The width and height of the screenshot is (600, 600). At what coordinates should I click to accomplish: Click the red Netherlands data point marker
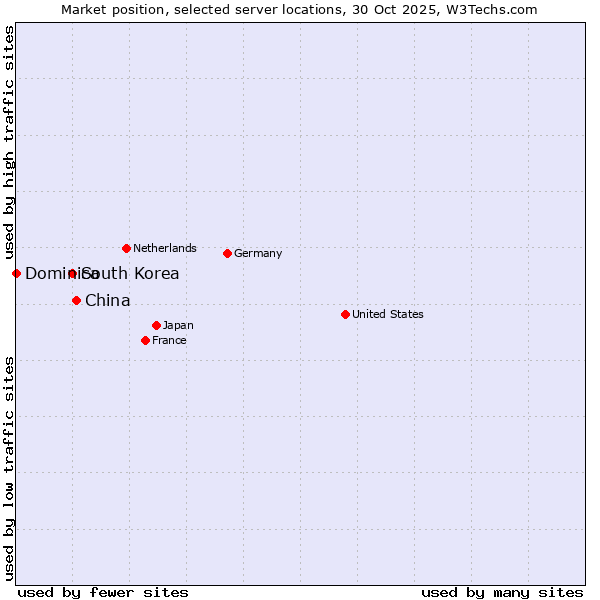tap(126, 248)
